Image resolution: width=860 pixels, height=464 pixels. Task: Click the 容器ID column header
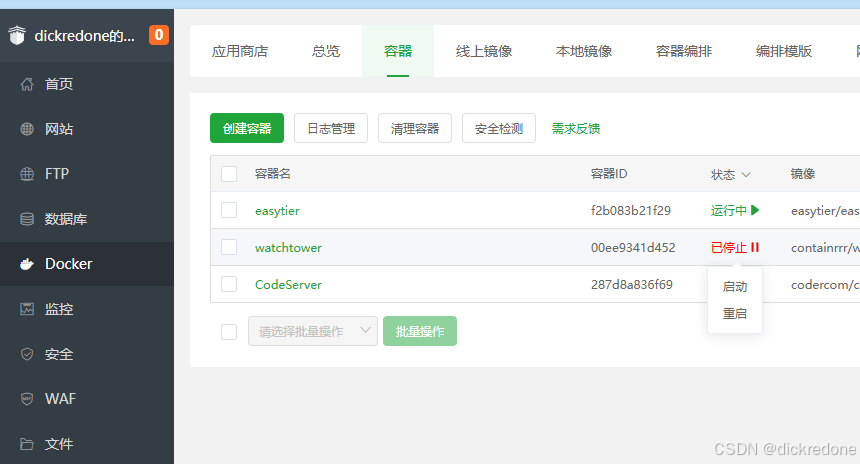[609, 174]
